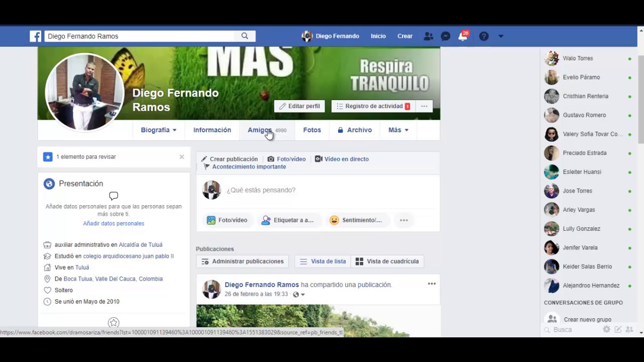Open the post audience selector dropdown
This screenshot has width=644, height=362.
pyautogui.click(x=299, y=294)
